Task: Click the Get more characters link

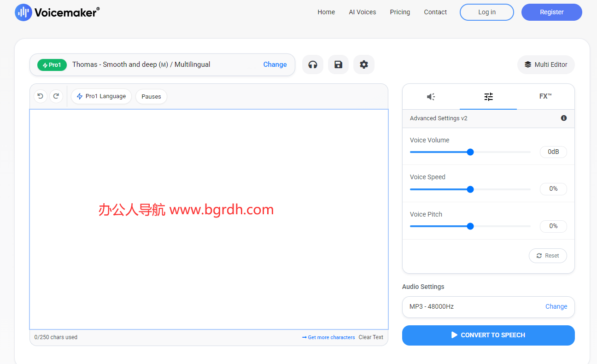Action: coord(328,337)
